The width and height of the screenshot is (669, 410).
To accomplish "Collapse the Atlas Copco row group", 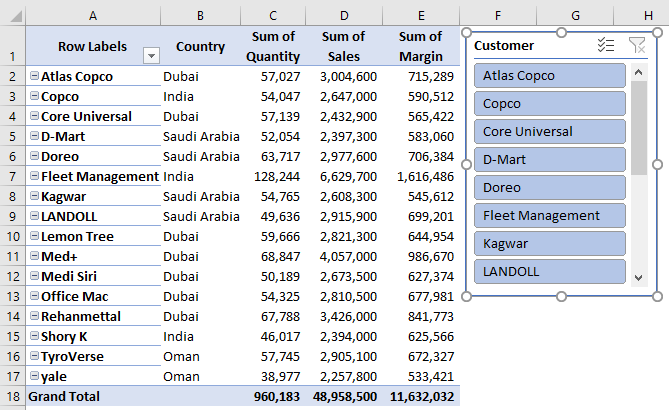I will point(35,77).
